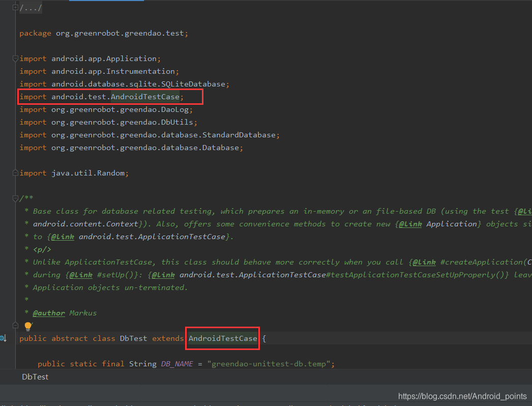Click DbUtils in the import line

coord(177,122)
